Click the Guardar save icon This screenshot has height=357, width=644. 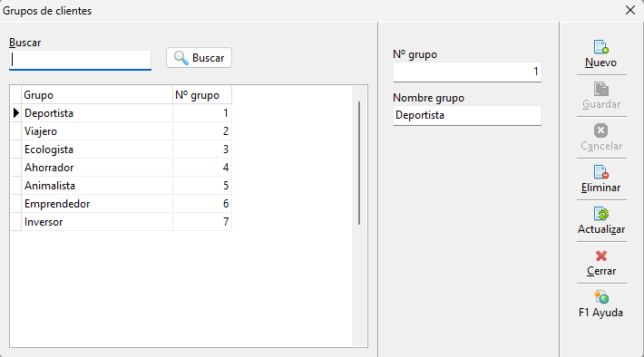(600, 89)
